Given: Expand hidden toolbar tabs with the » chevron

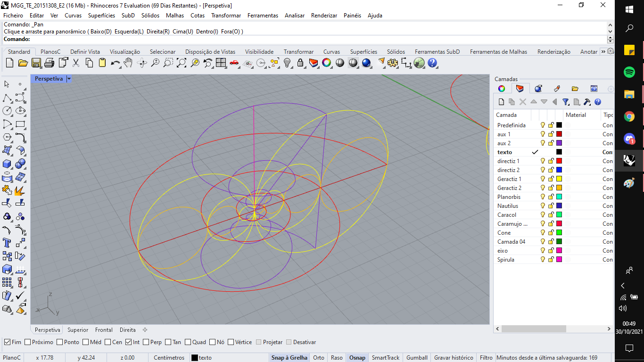Looking at the screenshot, I should tap(603, 51).
